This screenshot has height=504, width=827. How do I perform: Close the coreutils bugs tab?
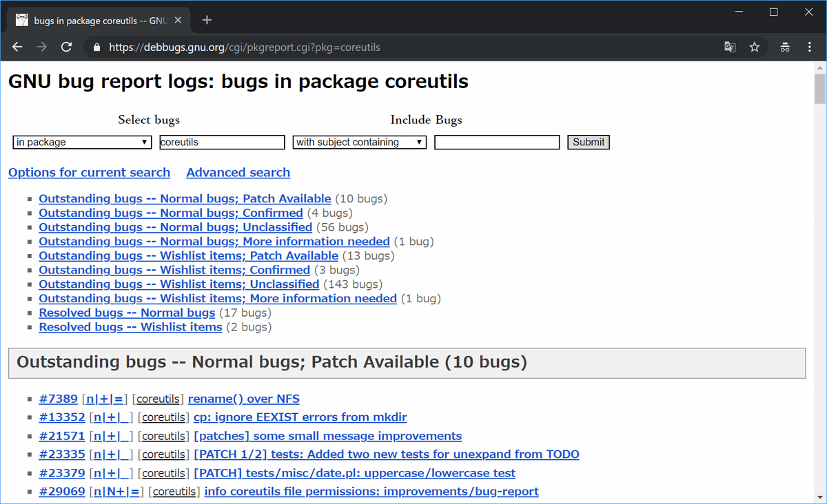(178, 21)
